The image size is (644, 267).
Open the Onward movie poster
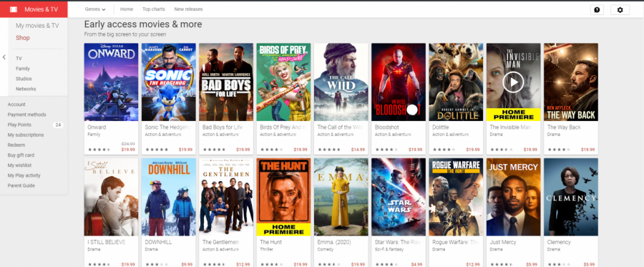112,82
